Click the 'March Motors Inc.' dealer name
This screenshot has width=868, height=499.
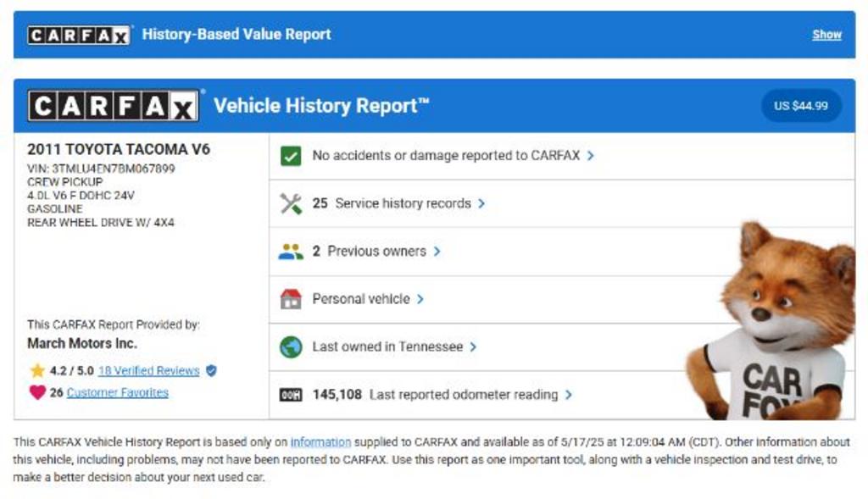coord(82,344)
